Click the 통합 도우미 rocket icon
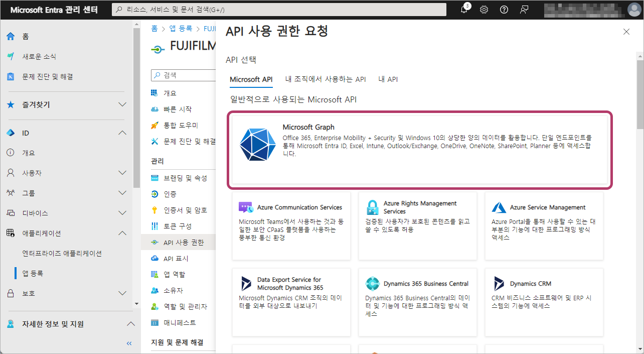Screen dimensions: 644x354 pos(154,125)
